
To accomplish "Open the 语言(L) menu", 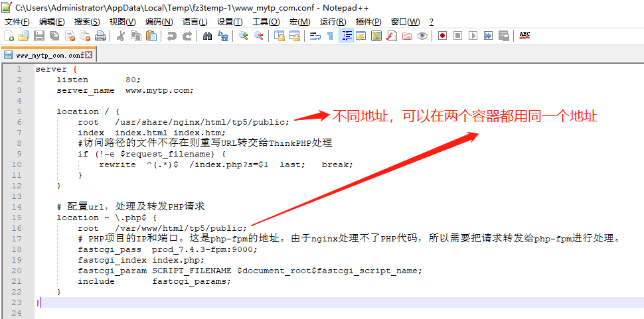I will [x=195, y=22].
